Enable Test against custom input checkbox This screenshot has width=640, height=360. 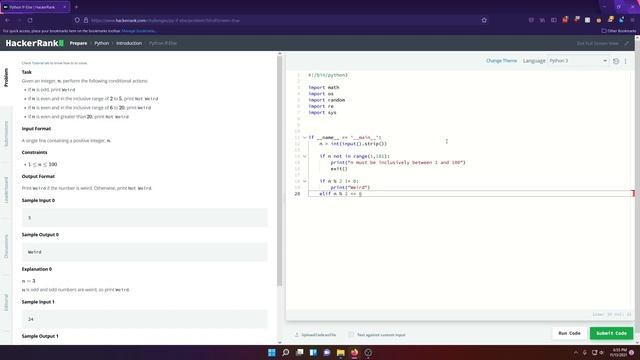[x=351, y=335]
